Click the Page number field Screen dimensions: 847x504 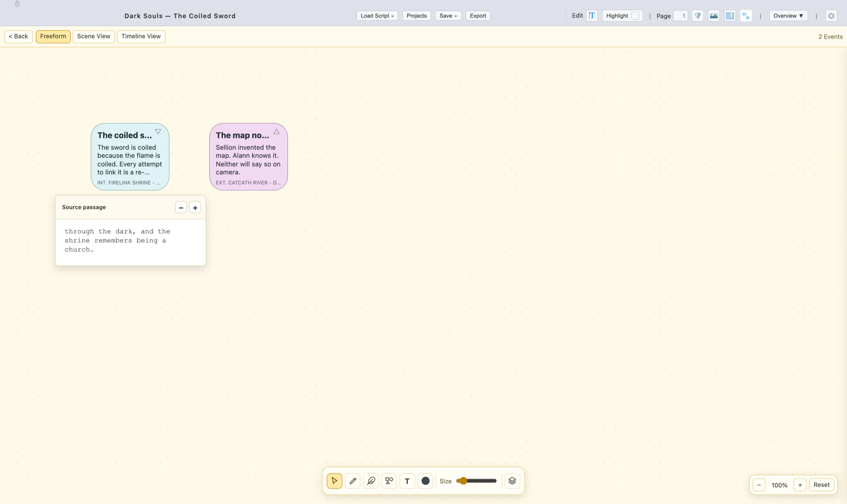click(x=680, y=16)
